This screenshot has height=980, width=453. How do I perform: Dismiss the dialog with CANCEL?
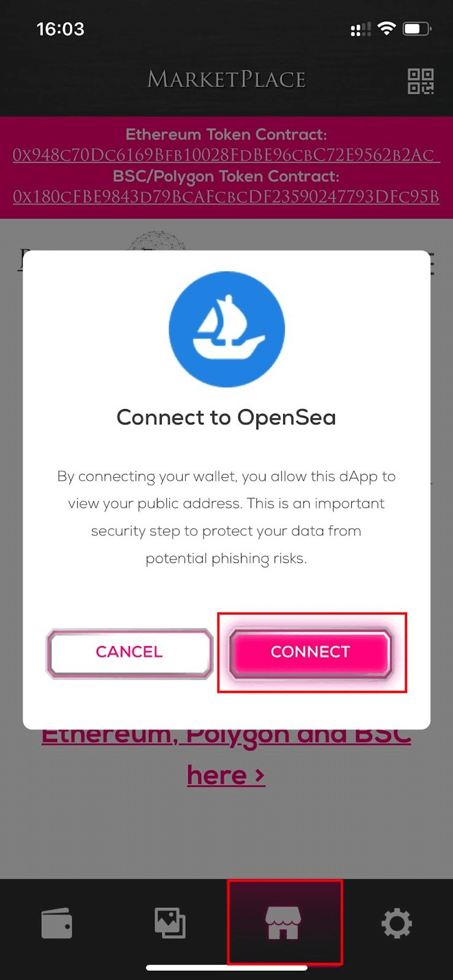coord(129,652)
